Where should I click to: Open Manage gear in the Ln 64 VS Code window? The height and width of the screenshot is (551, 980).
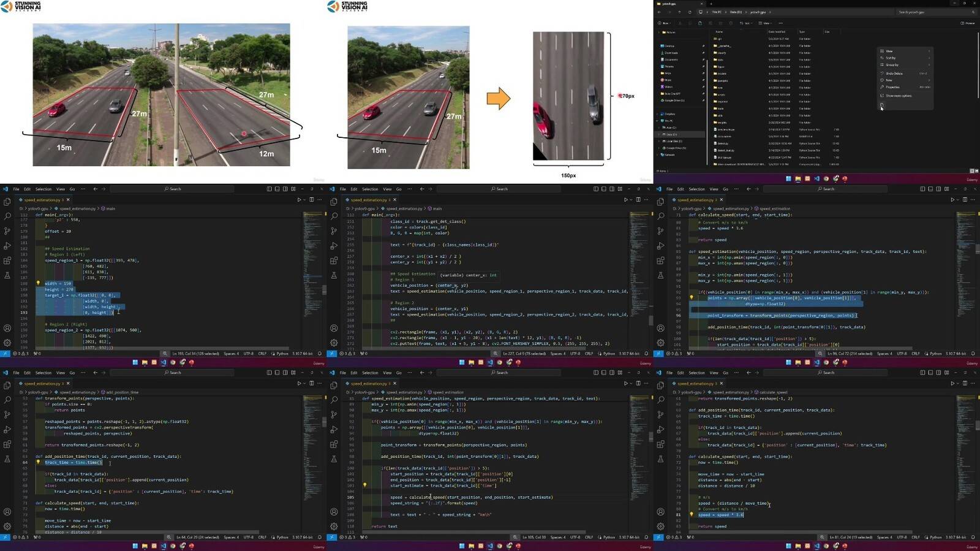7,526
